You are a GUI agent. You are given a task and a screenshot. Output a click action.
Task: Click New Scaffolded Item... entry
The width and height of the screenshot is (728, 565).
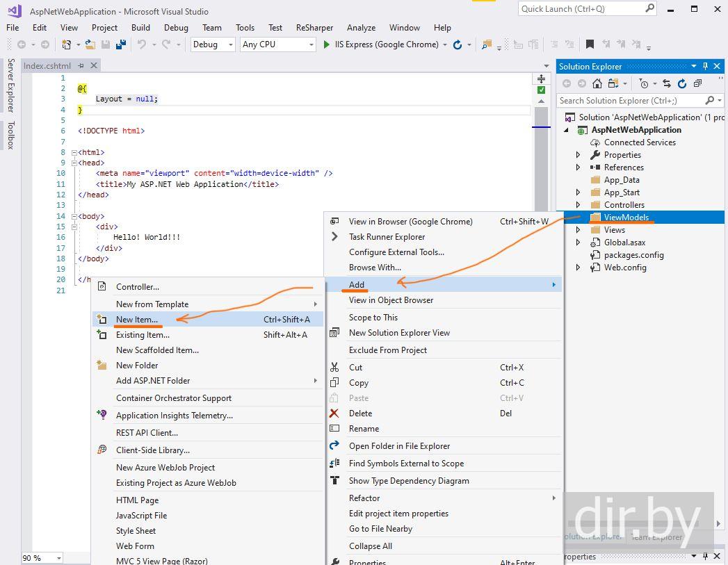tap(157, 350)
